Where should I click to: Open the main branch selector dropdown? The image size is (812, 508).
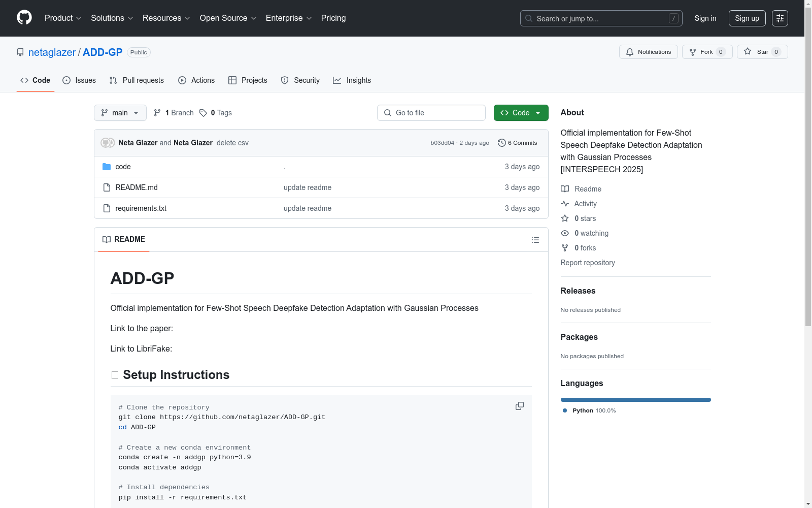[120, 113]
